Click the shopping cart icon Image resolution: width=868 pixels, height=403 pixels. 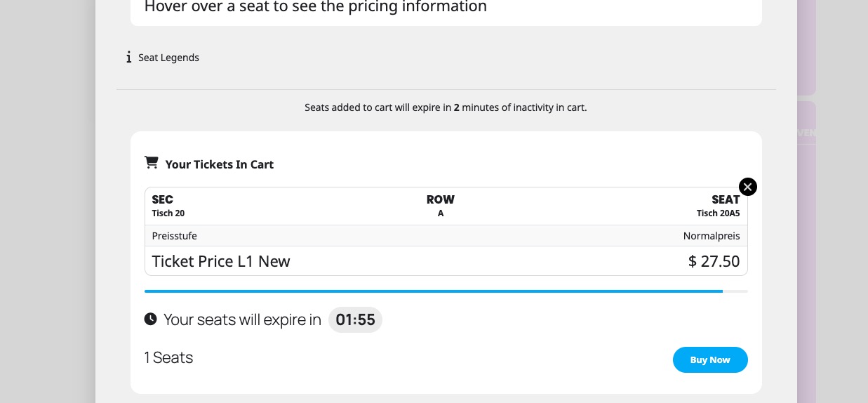pyautogui.click(x=151, y=163)
